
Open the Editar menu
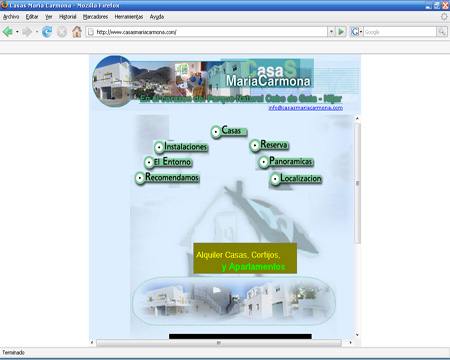click(32, 17)
